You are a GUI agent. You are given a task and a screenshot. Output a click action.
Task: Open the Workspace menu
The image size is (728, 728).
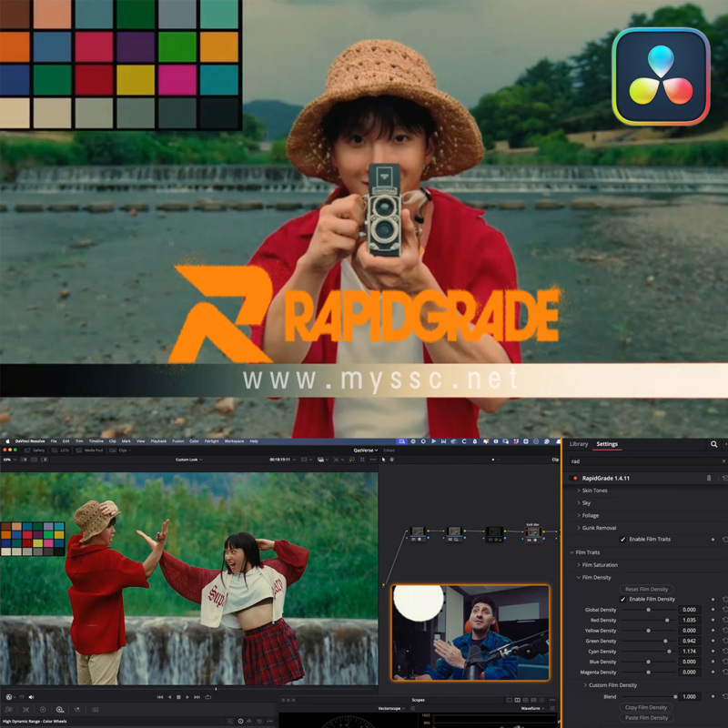(235, 441)
